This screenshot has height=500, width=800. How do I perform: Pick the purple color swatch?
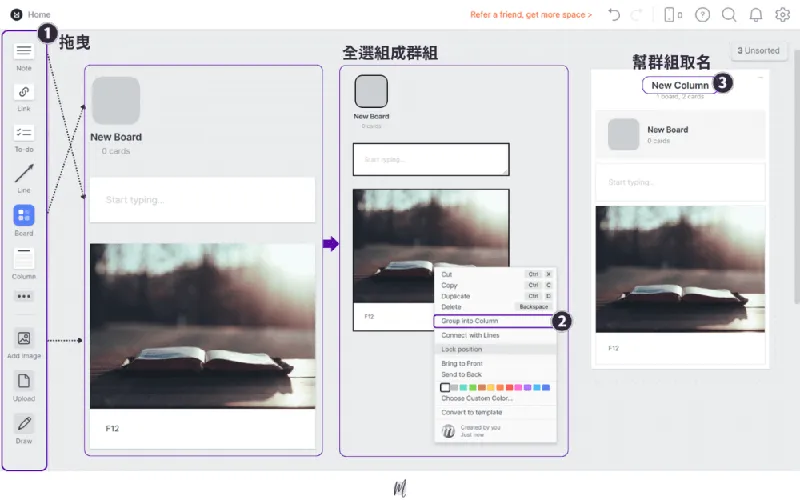click(x=528, y=387)
